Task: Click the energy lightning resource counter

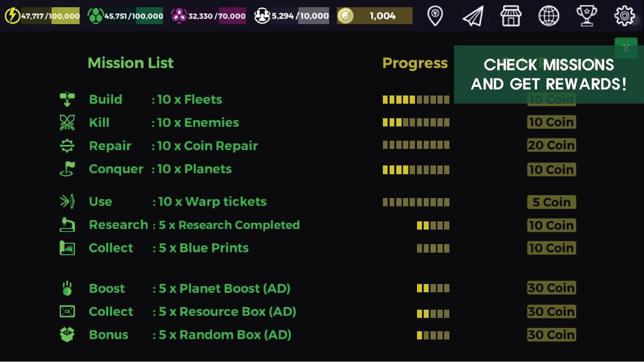Action: (x=42, y=16)
